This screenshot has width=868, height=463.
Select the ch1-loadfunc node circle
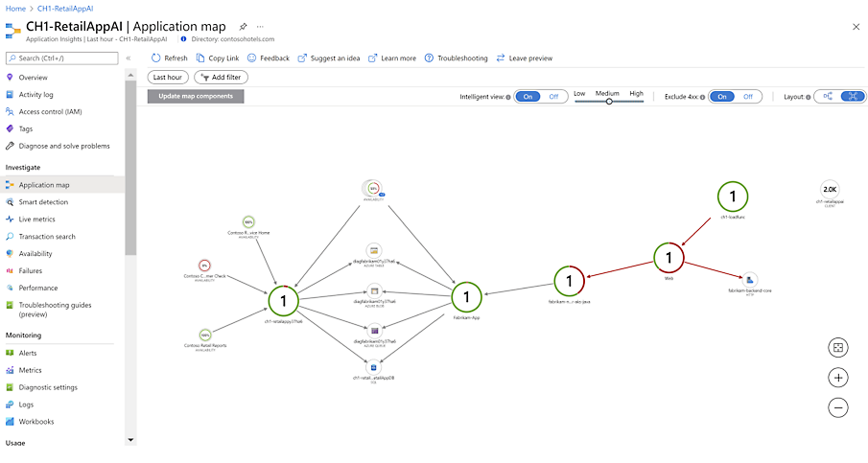click(733, 197)
